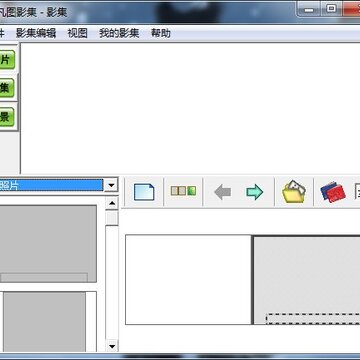Open the 帮助 menu
This screenshot has width=360, height=360.
click(161, 33)
